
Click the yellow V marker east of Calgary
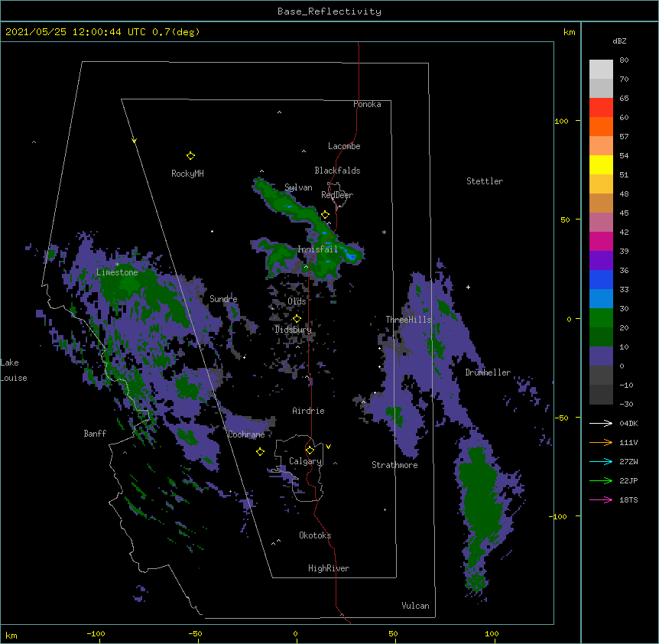pos(328,447)
